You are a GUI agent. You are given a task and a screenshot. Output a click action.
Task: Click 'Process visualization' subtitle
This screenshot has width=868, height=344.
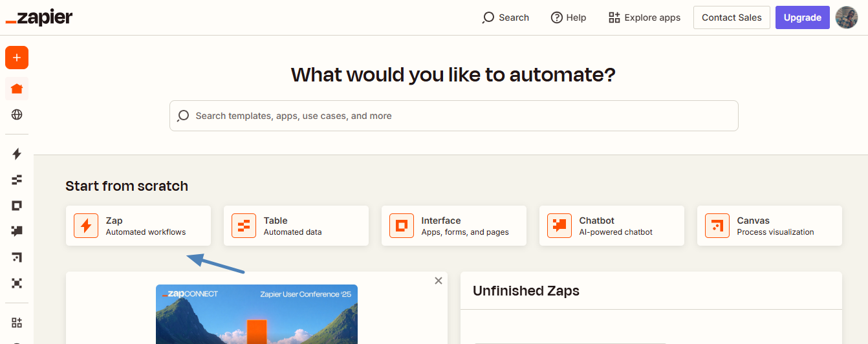[x=776, y=232]
